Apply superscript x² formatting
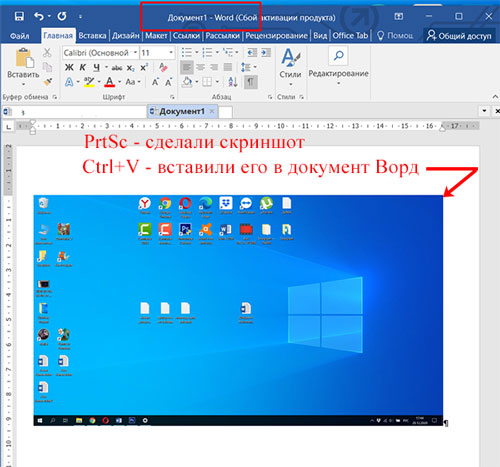This screenshot has width=500, height=467. 144,67
